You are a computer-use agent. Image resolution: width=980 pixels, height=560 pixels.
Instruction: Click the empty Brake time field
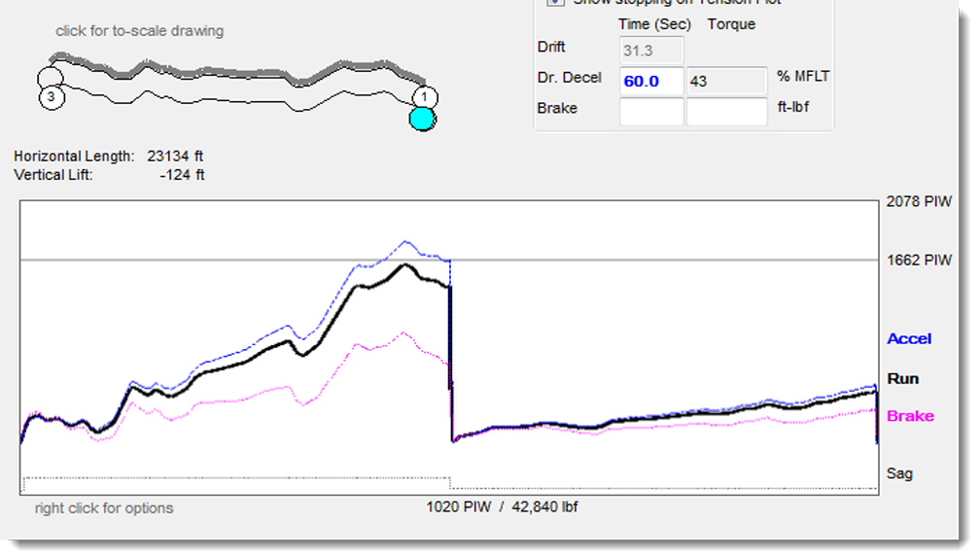[651, 111]
